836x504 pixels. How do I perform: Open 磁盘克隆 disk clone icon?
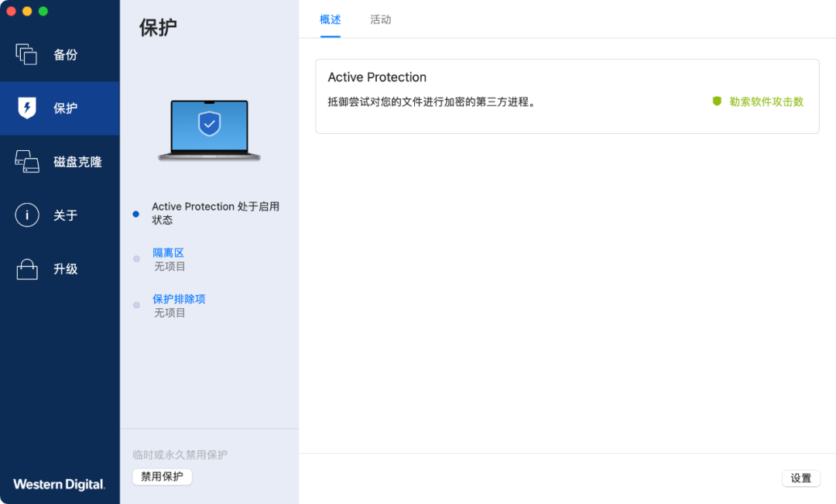[26, 162]
